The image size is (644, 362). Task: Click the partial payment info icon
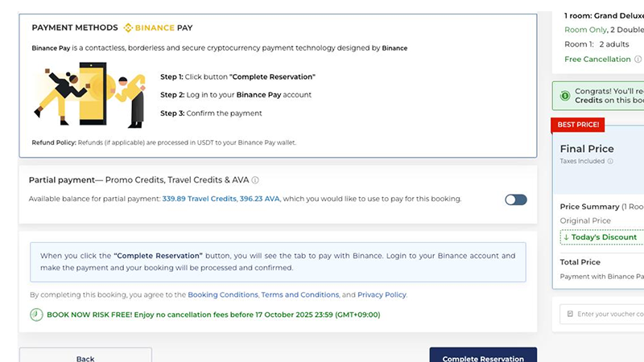pyautogui.click(x=255, y=180)
